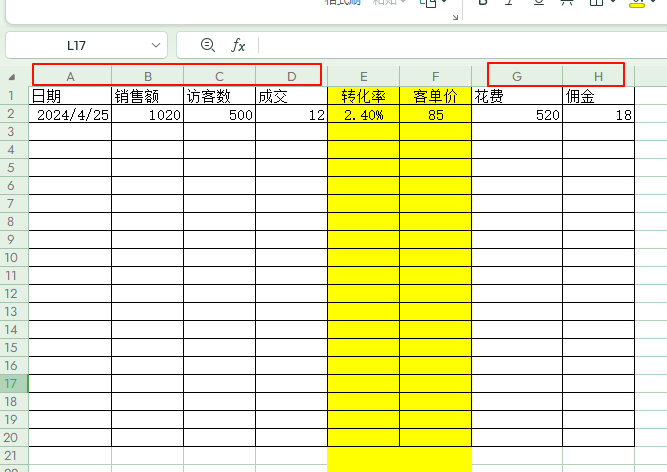Select column D header
The height and width of the screenshot is (472, 667).
(291, 77)
